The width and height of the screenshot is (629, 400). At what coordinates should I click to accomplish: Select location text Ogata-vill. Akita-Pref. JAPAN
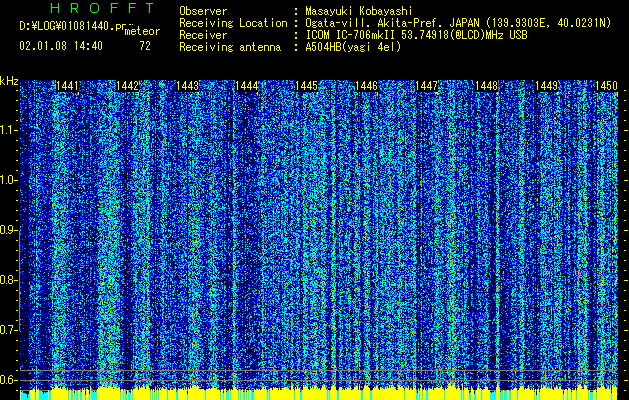(392, 23)
